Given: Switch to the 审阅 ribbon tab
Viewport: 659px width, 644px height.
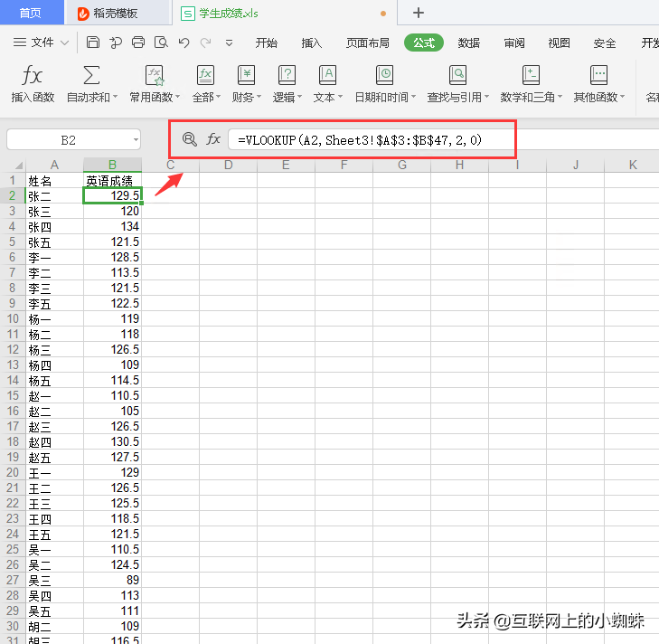Looking at the screenshot, I should (x=514, y=43).
